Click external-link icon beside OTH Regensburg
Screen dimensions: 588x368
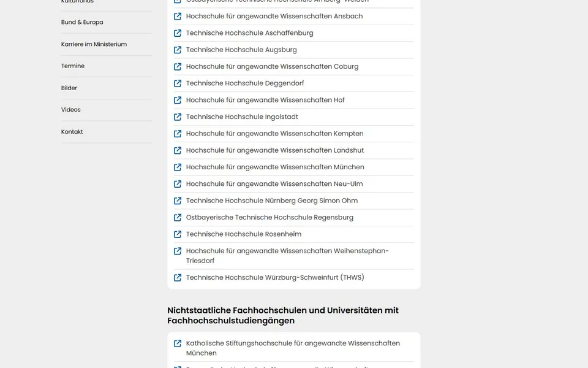coord(178,217)
